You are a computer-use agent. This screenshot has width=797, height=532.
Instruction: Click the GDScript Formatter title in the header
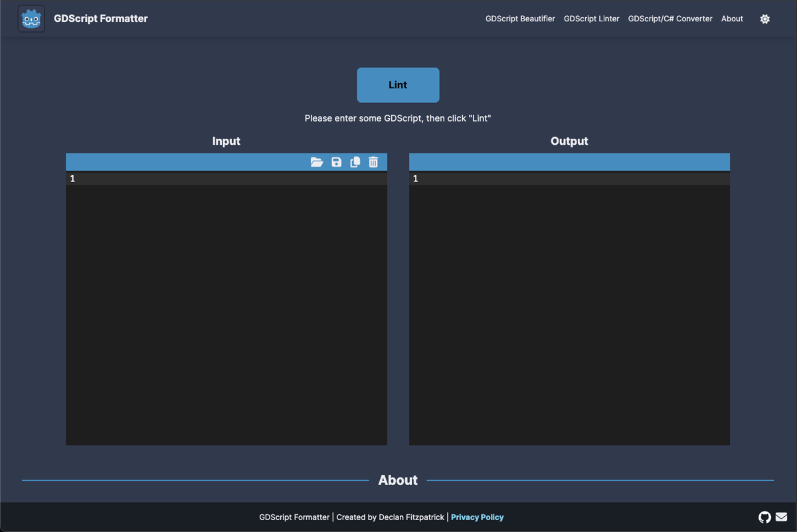tap(101, 18)
